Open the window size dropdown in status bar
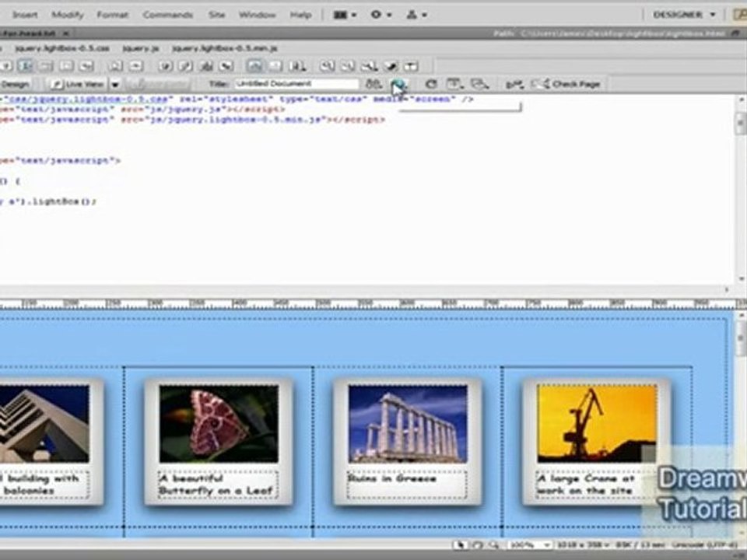Viewport: 747px width, 560px height. click(583, 544)
